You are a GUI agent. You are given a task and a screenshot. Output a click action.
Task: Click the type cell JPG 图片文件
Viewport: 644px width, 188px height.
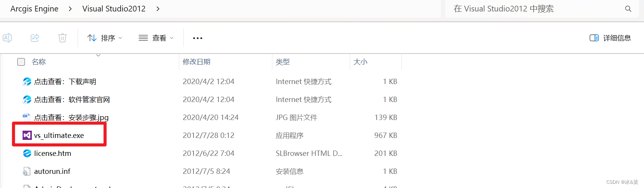tap(297, 118)
